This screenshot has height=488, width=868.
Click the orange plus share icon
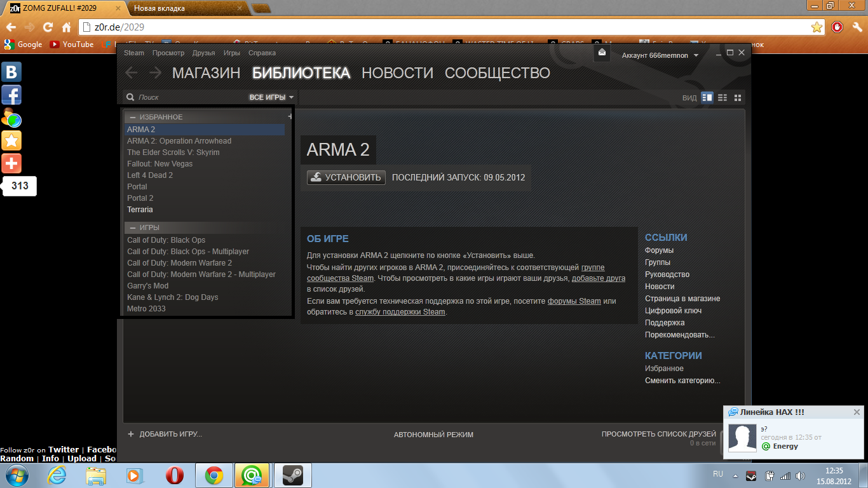[x=11, y=163]
